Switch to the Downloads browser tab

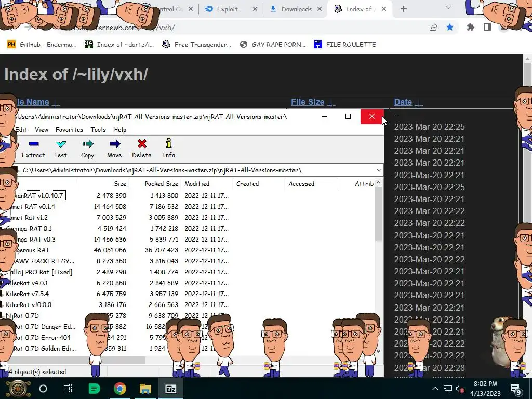[296, 9]
